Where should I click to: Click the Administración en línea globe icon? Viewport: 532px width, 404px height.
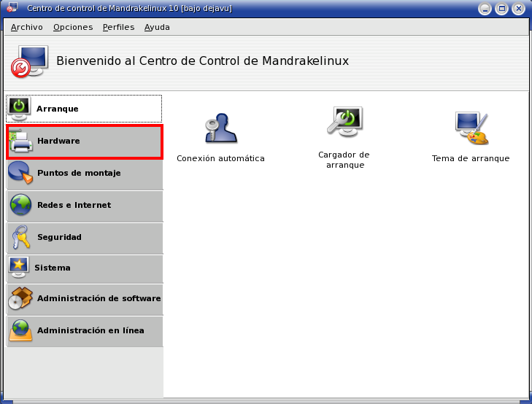pos(20,330)
